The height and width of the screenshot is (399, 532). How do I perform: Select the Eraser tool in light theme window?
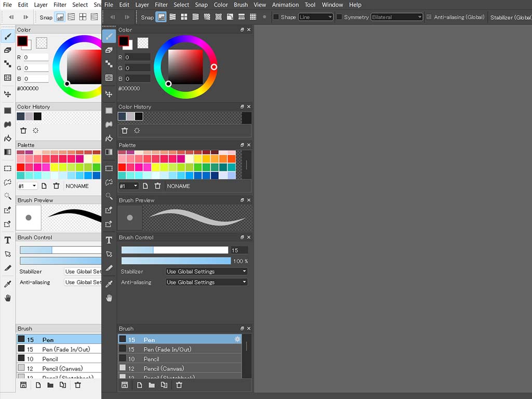[x=7, y=50]
